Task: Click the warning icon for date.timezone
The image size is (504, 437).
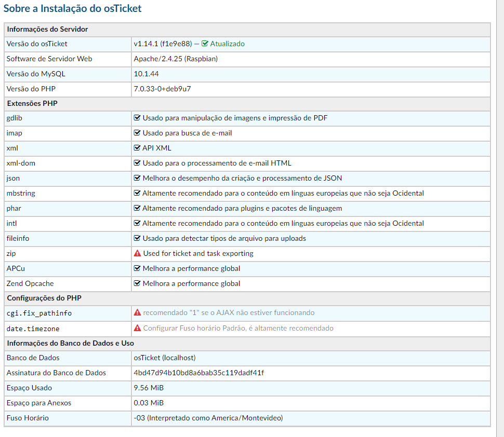Action: 137,328
